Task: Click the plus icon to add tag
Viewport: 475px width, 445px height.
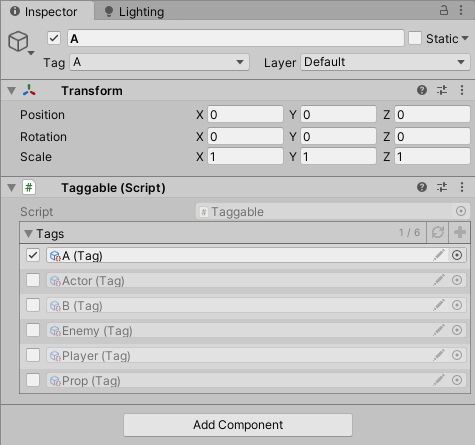Action: click(460, 232)
